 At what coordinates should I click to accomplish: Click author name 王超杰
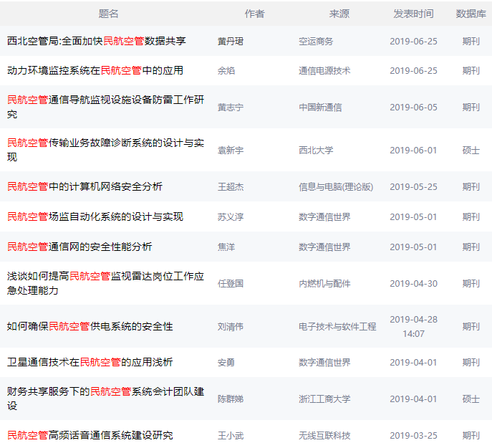[x=231, y=187]
